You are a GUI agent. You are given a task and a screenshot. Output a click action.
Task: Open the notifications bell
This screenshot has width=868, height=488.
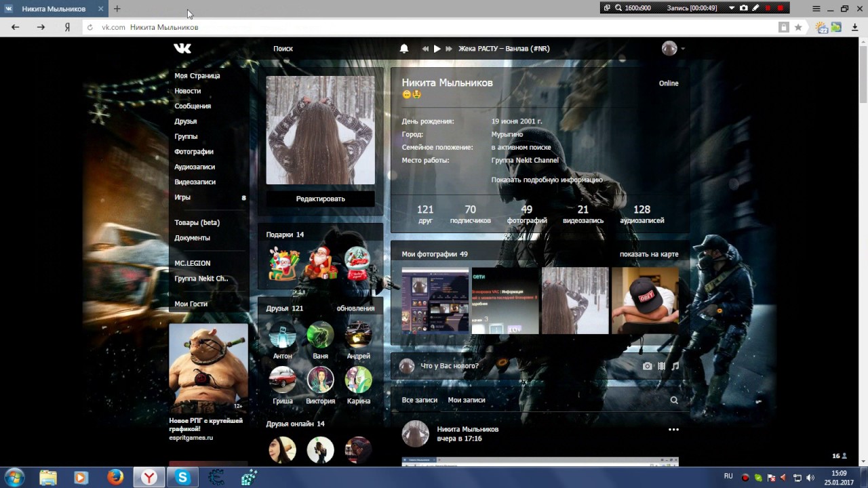click(x=404, y=49)
